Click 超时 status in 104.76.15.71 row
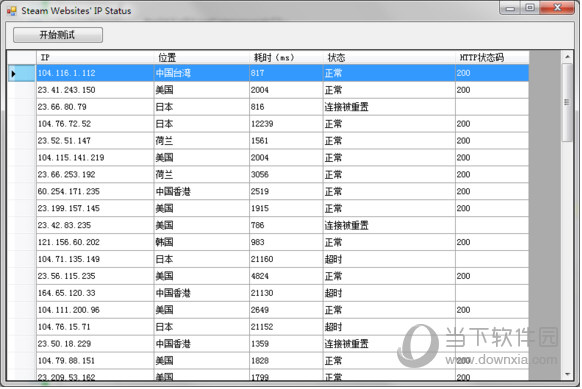This screenshot has height=389, width=582. pos(389,327)
